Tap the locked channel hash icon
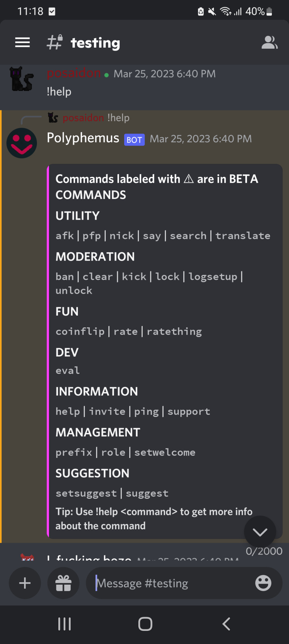The height and width of the screenshot is (644, 289). tap(55, 42)
